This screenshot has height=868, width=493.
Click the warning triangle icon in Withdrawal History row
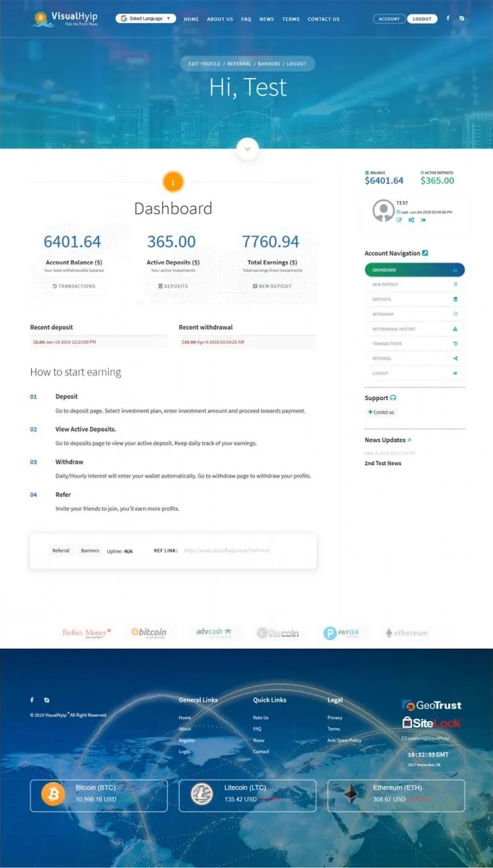click(455, 329)
